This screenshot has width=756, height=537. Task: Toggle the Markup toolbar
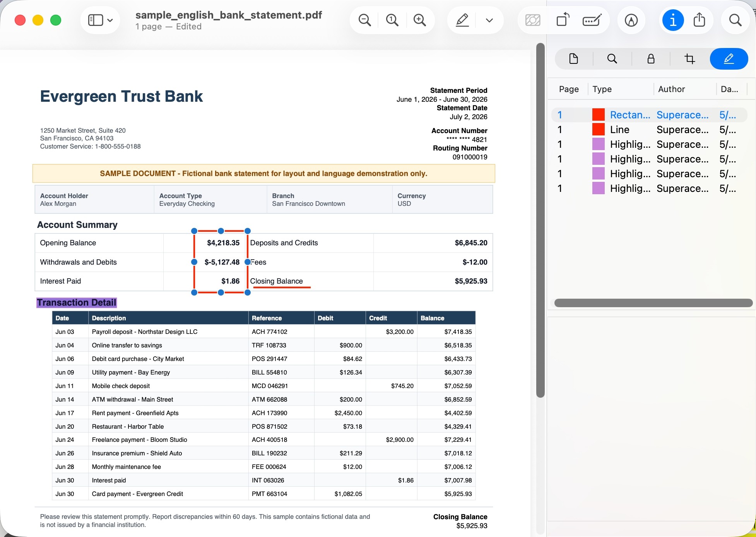[x=631, y=20]
